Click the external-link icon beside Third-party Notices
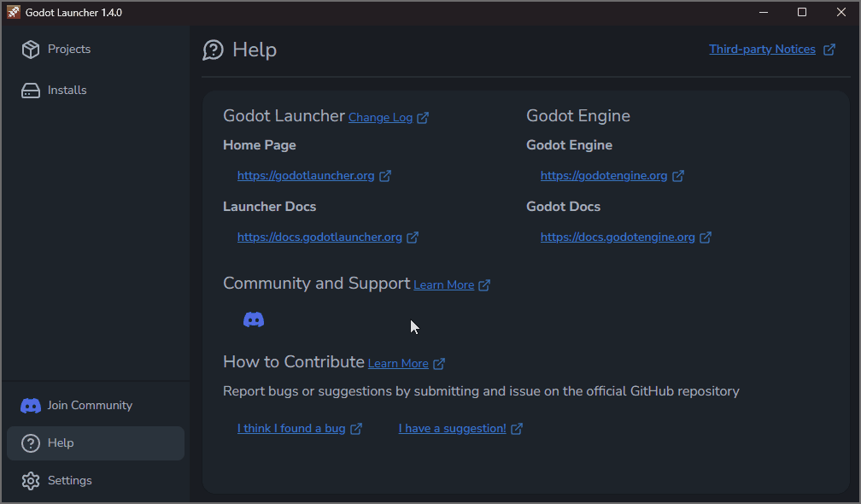The image size is (861, 504). tap(828, 49)
